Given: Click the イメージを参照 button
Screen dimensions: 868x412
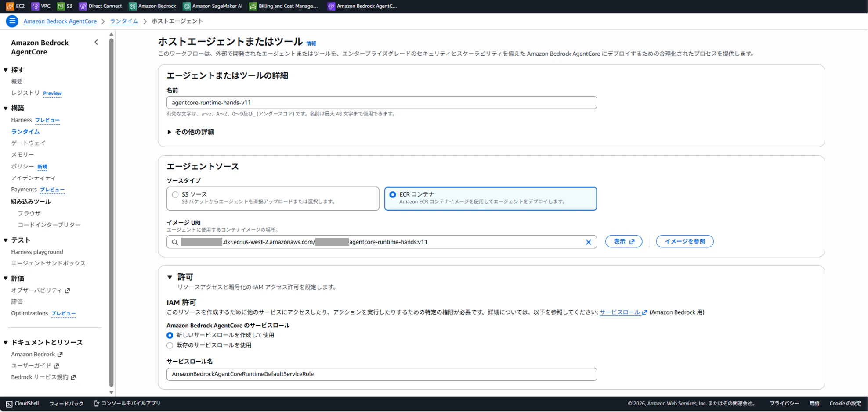Looking at the screenshot, I should pos(685,242).
